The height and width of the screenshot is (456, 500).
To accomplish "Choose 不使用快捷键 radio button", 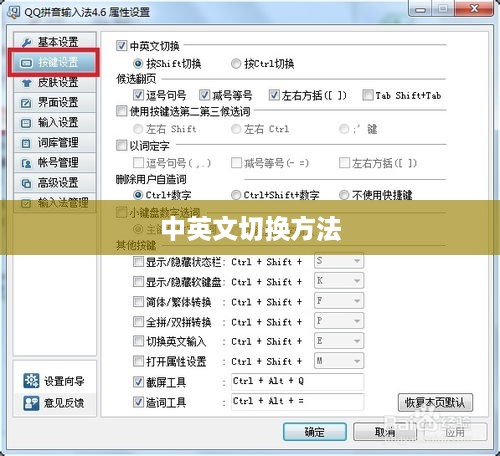I will pyautogui.click(x=344, y=195).
